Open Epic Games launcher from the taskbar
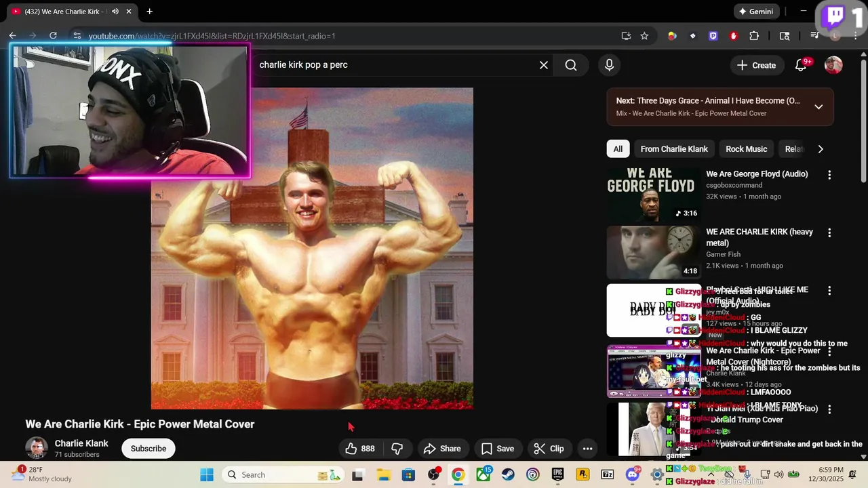The height and width of the screenshot is (488, 868). coord(557,474)
